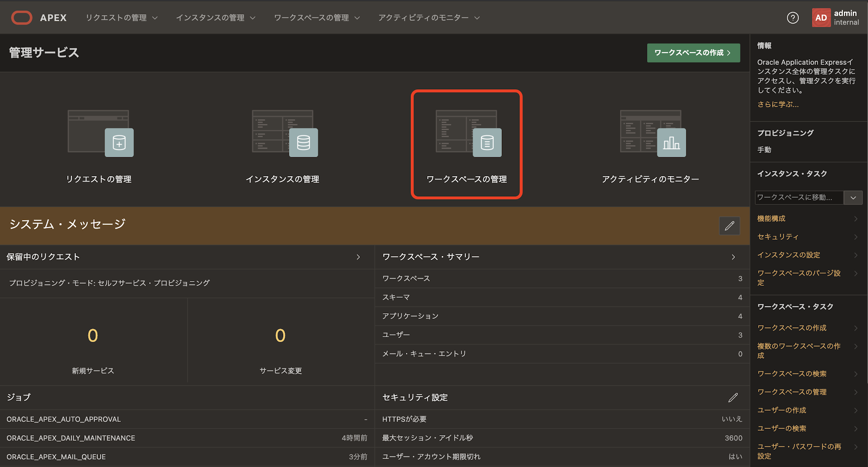This screenshot has width=868, height=467.
Task: Open the ワークスペースの検索 link
Action: (x=792, y=374)
